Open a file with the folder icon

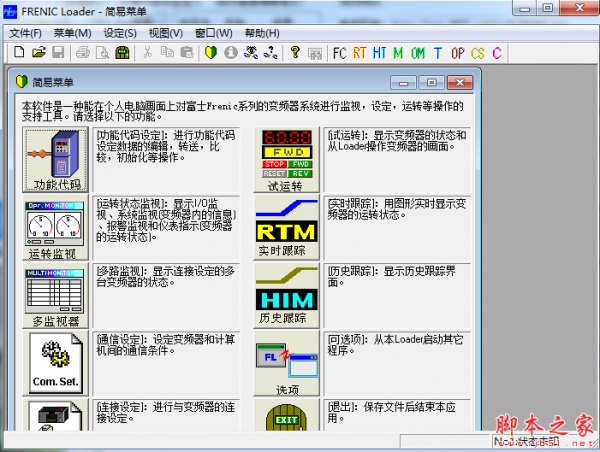click(38, 52)
